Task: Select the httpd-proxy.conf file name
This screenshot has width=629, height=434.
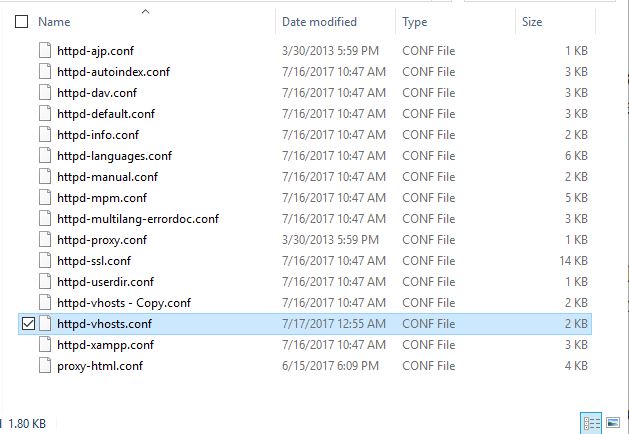Action: [x=102, y=240]
